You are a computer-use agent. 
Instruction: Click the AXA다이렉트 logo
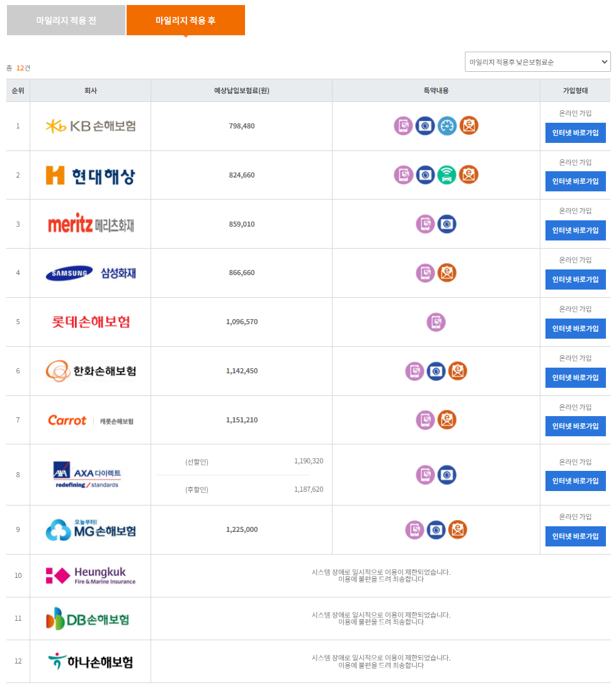[x=88, y=475]
